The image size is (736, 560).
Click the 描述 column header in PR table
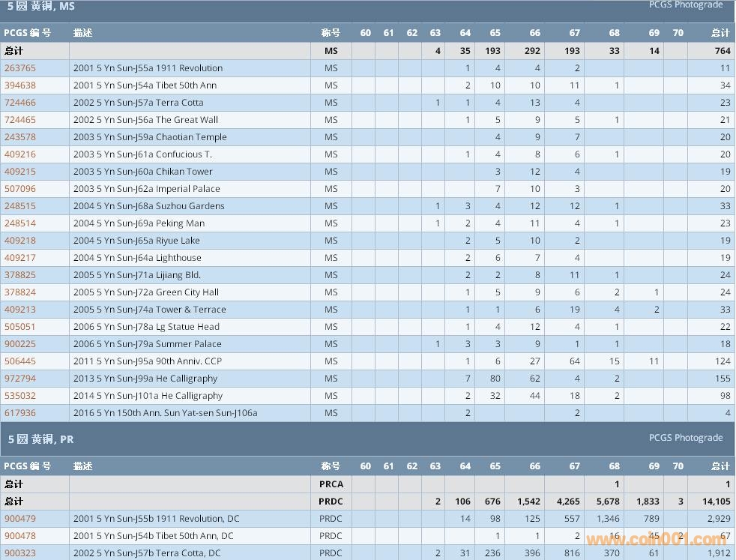pos(83,466)
